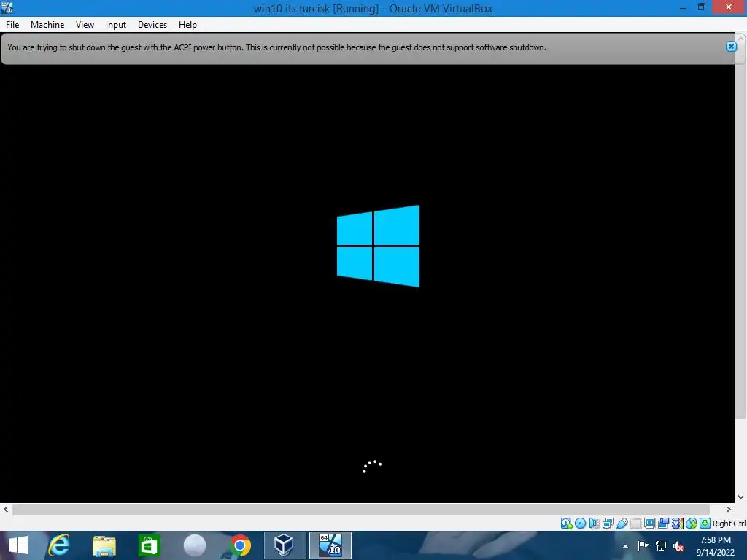Open the File menu

[12, 25]
